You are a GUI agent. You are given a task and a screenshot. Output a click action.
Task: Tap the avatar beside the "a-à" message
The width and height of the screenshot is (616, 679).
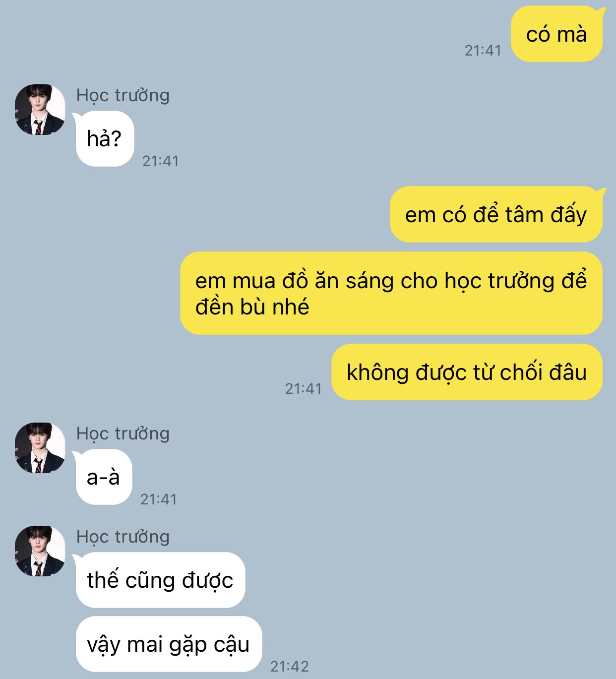[x=40, y=448]
